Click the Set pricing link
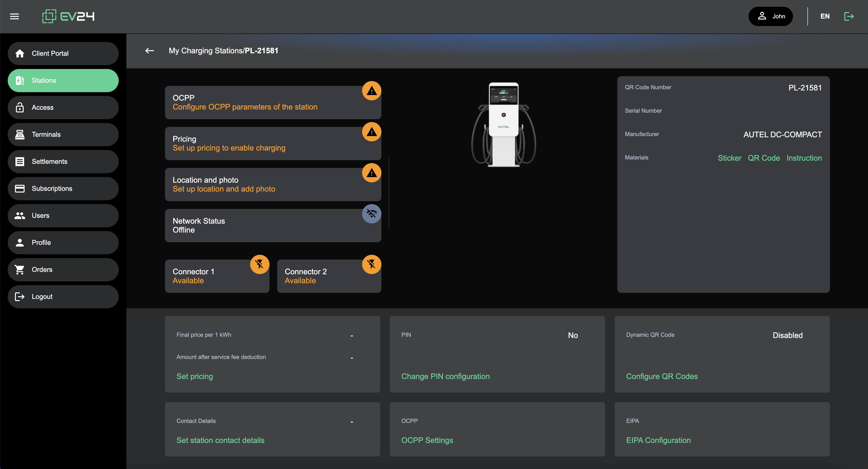The height and width of the screenshot is (469, 868). coord(194,376)
